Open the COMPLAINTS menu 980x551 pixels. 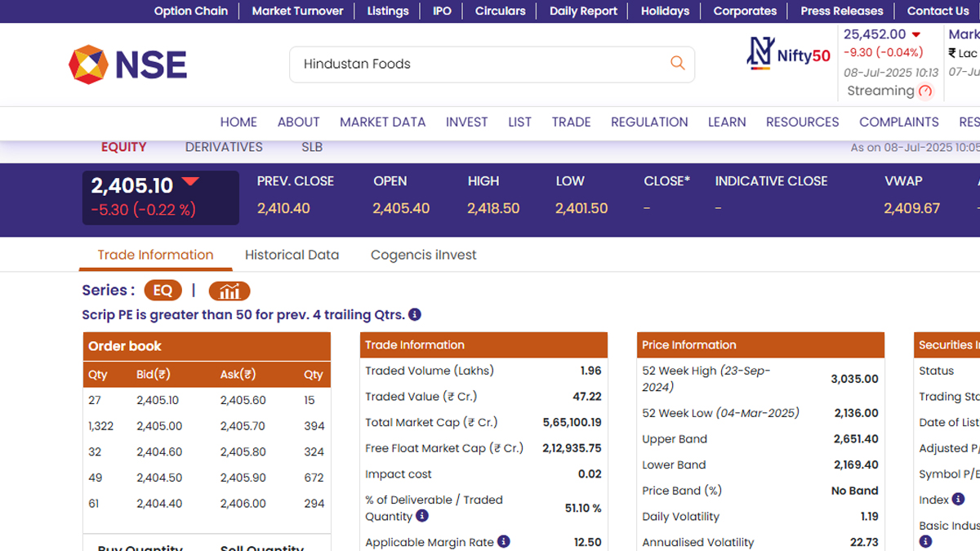pyautogui.click(x=899, y=122)
